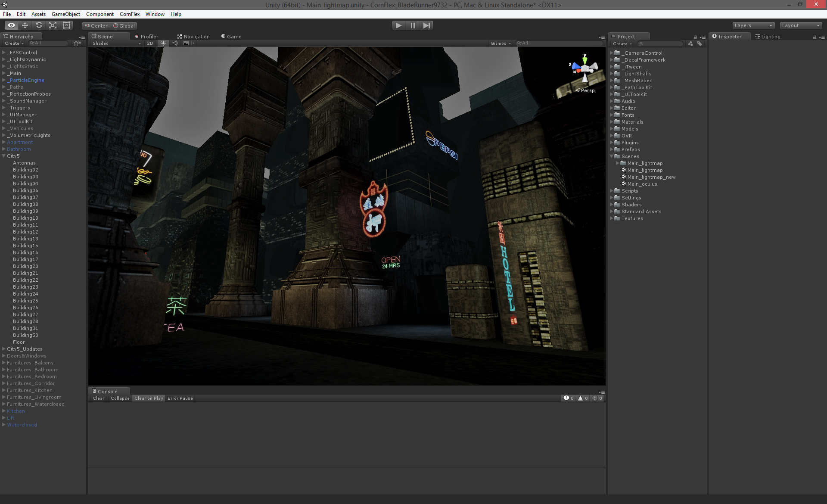Select the Move tool
This screenshot has height=504, width=827.
pyautogui.click(x=25, y=25)
